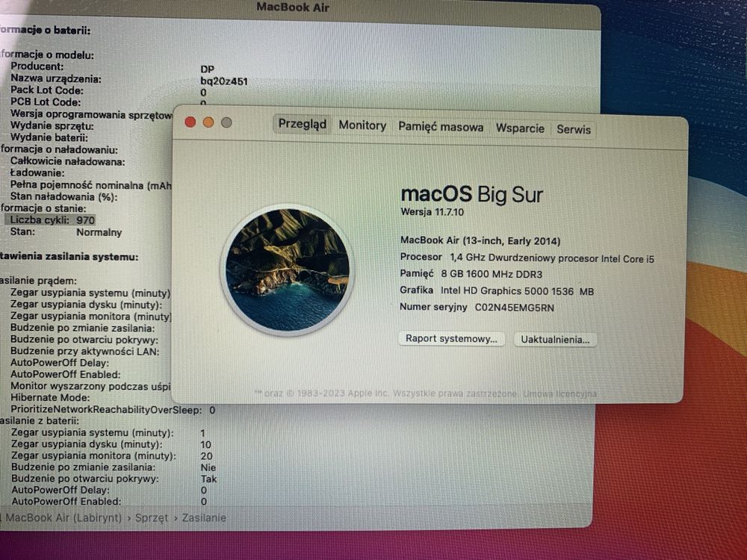747x560 pixels.
Task: Click the Stan: Normalny row
Action: coord(66,232)
